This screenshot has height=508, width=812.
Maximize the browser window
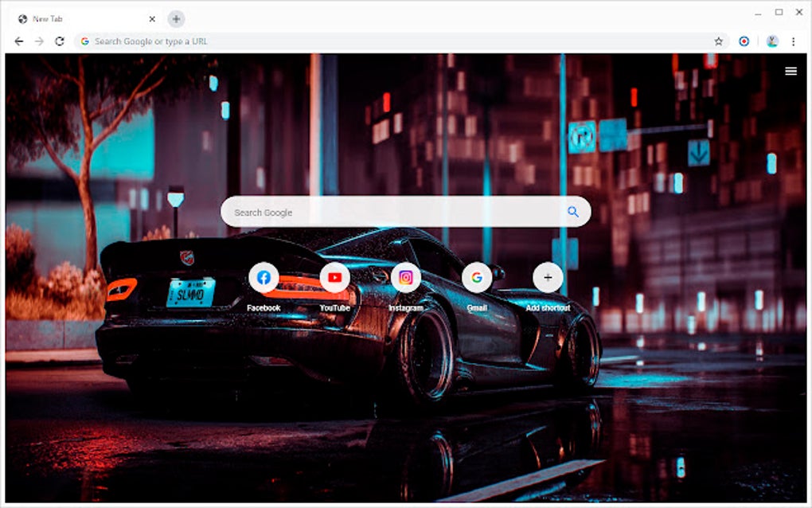tap(779, 12)
